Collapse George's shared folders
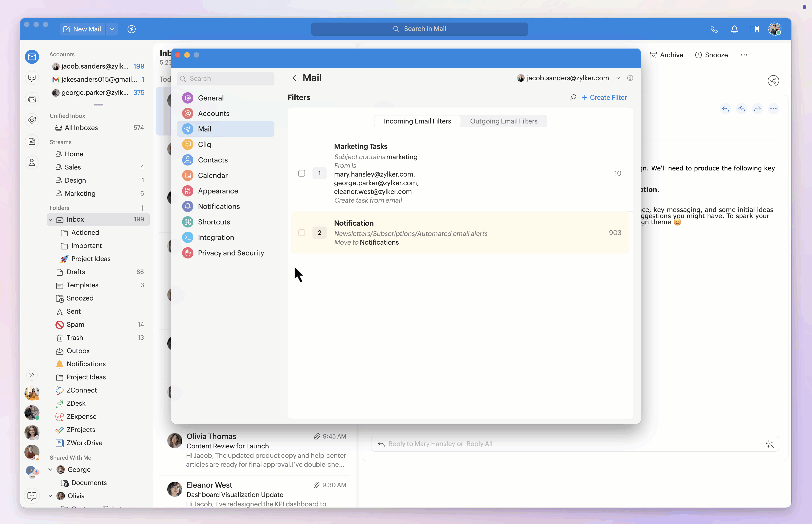Viewport: 812px width, 524px height. [50, 470]
